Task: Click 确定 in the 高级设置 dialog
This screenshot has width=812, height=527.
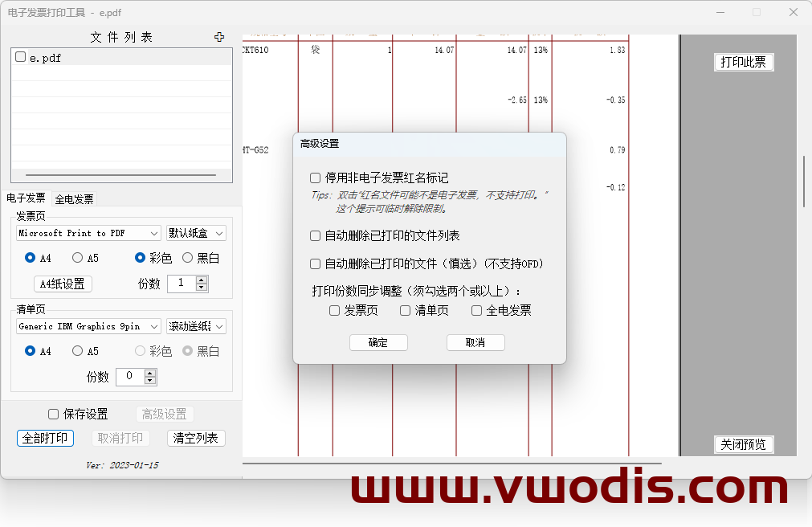Action: point(378,342)
